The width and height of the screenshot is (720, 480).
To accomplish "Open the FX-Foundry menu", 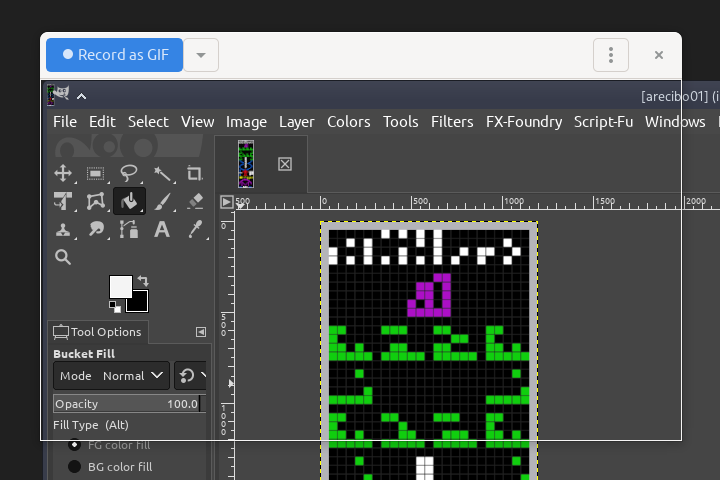I will [x=524, y=122].
